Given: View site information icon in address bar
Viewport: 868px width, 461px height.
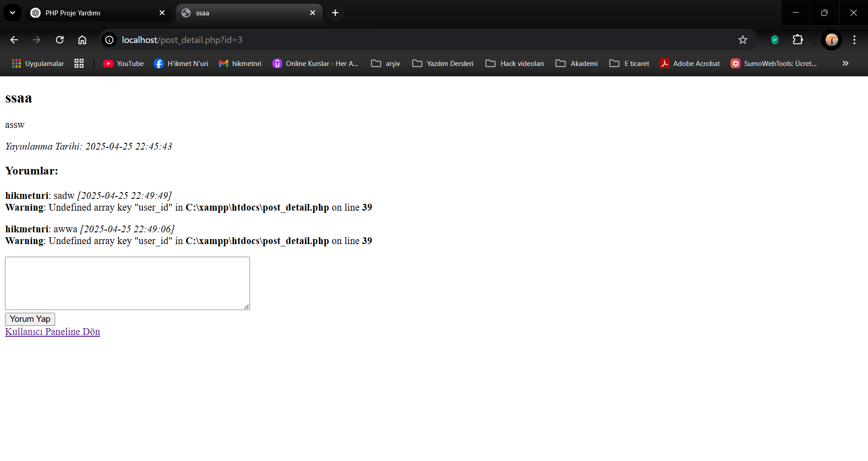Looking at the screenshot, I should (x=109, y=40).
